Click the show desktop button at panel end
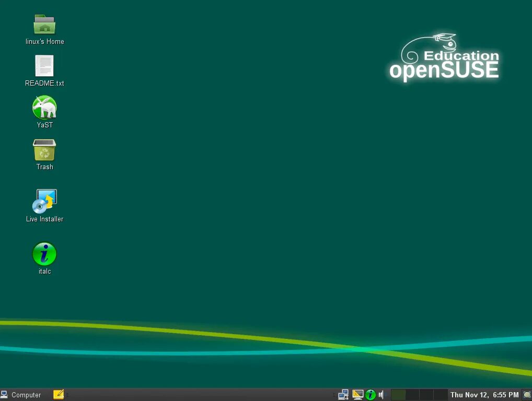 [x=527, y=395]
